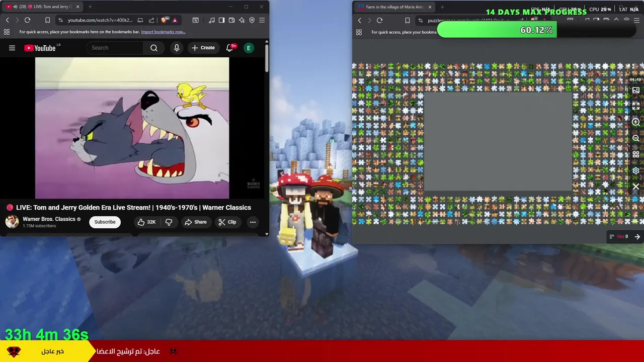The height and width of the screenshot is (362, 644).
Task: Open the music playlist icon in YouTube browser
Action: click(x=212, y=20)
